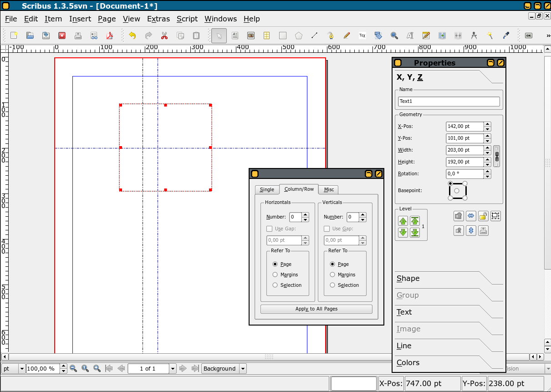Image resolution: width=551 pixels, height=392 pixels.
Task: Show more toolbar items via overflow arrow
Action: click(548, 36)
